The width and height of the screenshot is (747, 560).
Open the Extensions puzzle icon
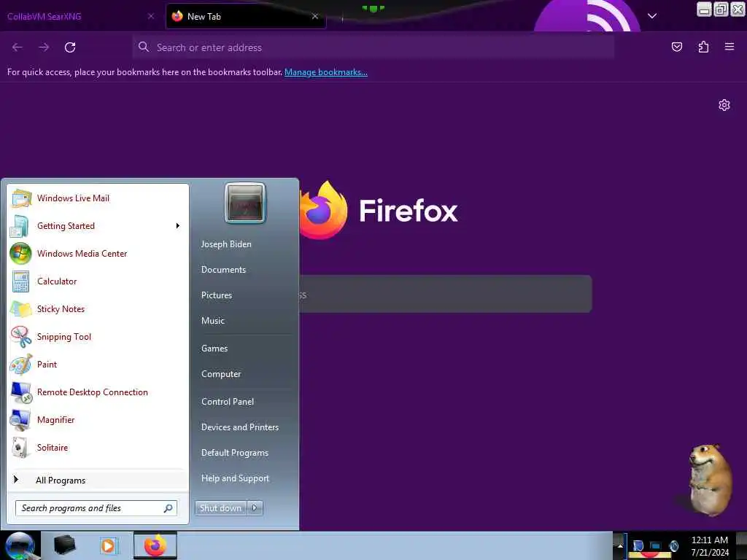pyautogui.click(x=703, y=47)
